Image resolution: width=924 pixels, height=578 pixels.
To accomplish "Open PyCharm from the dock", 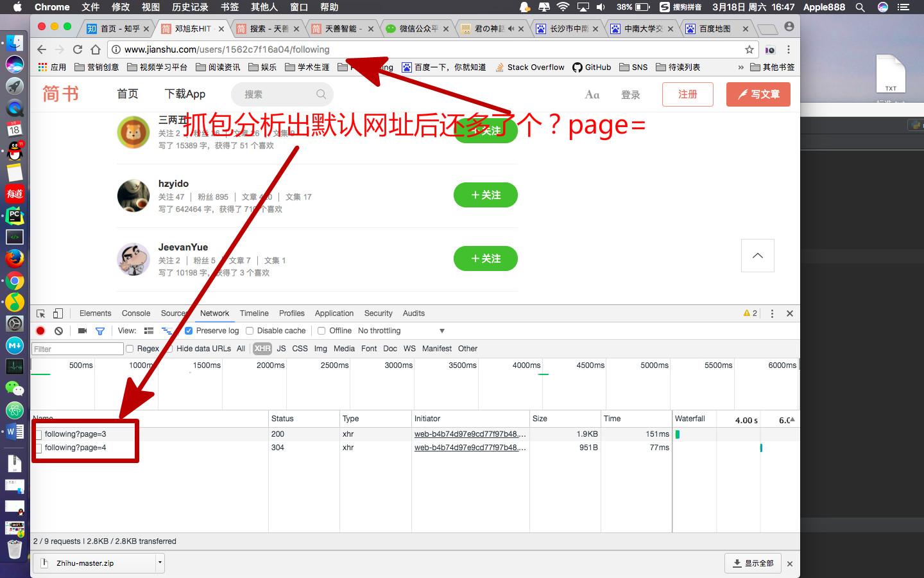I will click(15, 216).
